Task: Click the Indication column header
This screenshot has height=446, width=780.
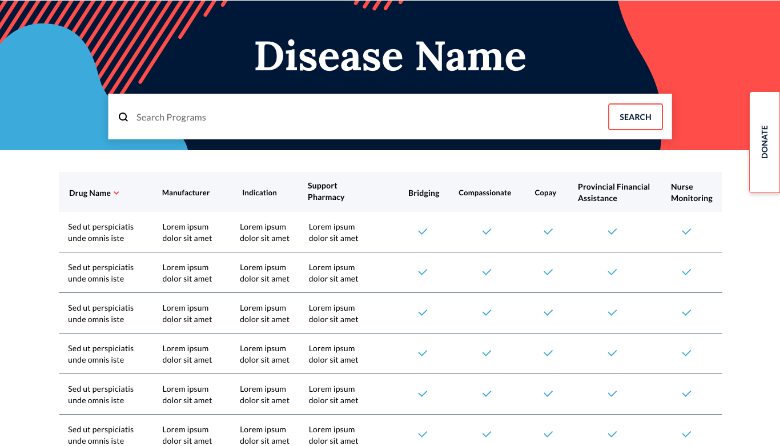Action: click(x=260, y=192)
